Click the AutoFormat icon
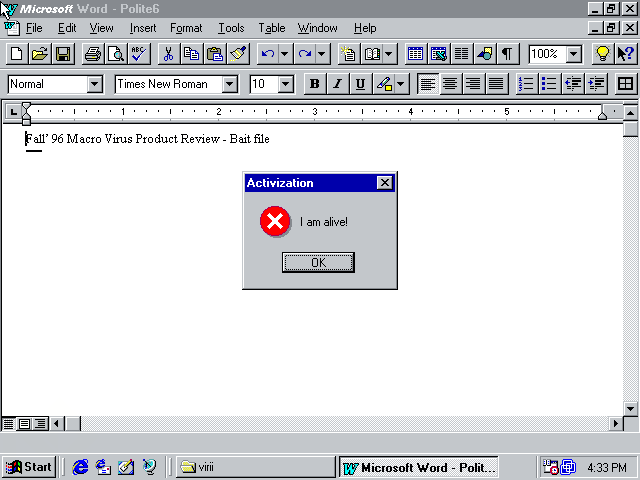Viewport: 640px width, 480px height. tap(349, 54)
